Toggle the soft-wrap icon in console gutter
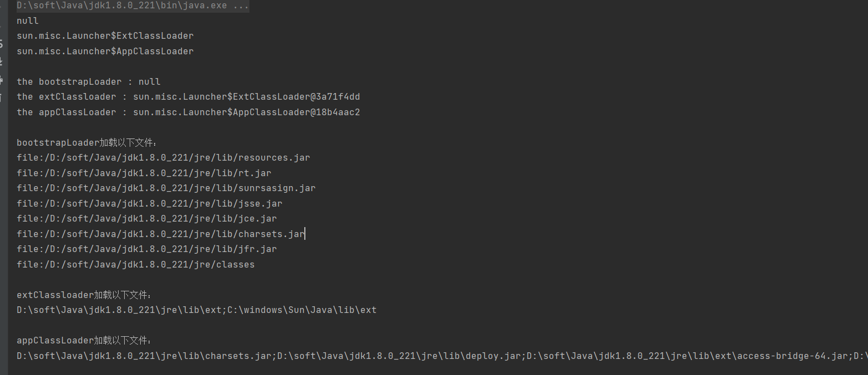The width and height of the screenshot is (868, 375). pyautogui.click(x=1, y=44)
